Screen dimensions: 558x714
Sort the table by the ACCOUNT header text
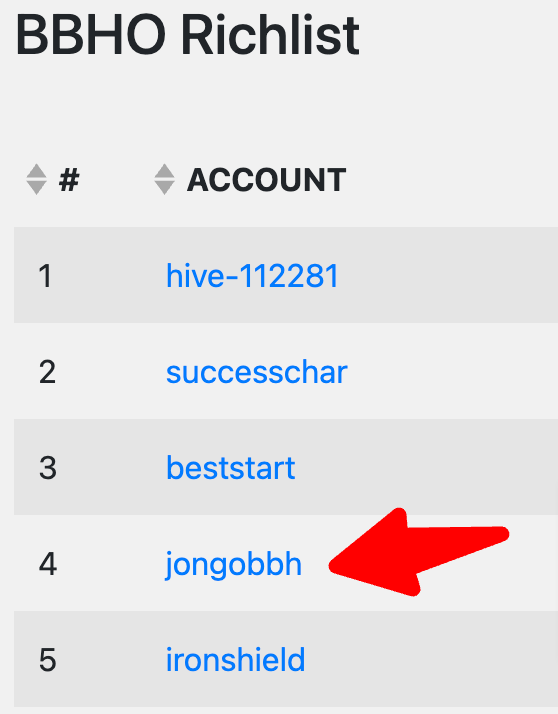click(x=266, y=180)
